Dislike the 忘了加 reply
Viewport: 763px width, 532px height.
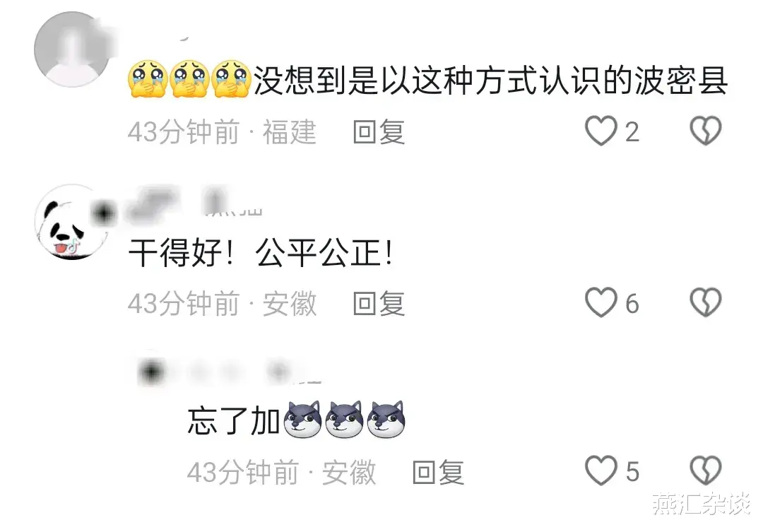click(706, 471)
